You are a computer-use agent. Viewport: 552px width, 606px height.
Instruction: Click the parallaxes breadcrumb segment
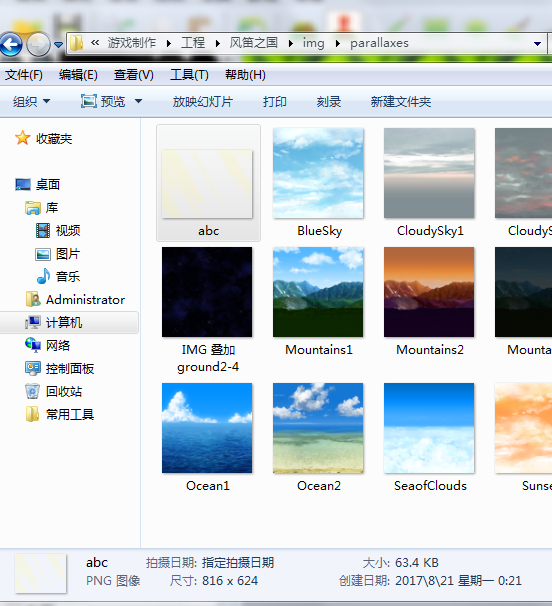pyautogui.click(x=379, y=43)
